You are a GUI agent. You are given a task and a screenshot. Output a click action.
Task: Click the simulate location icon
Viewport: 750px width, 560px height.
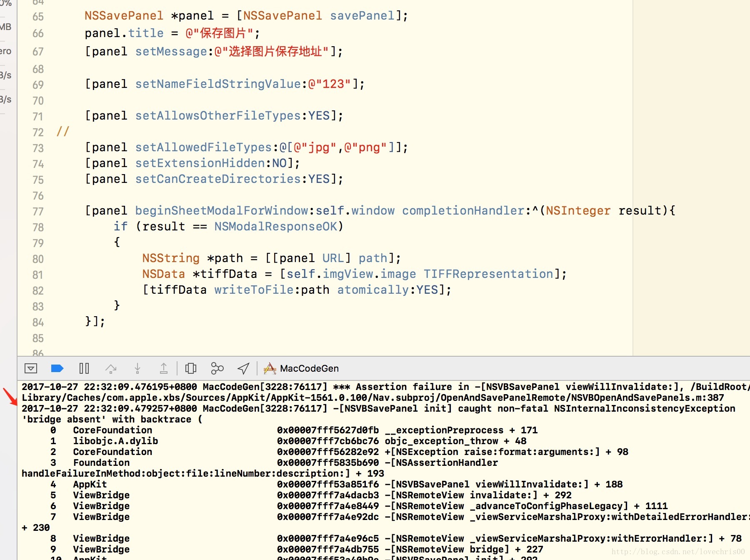coord(243,368)
